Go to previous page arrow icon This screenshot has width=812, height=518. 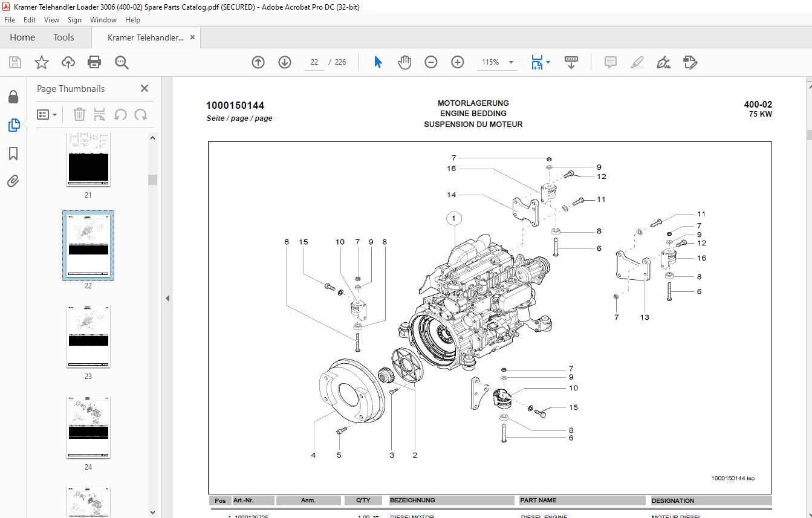[258, 62]
